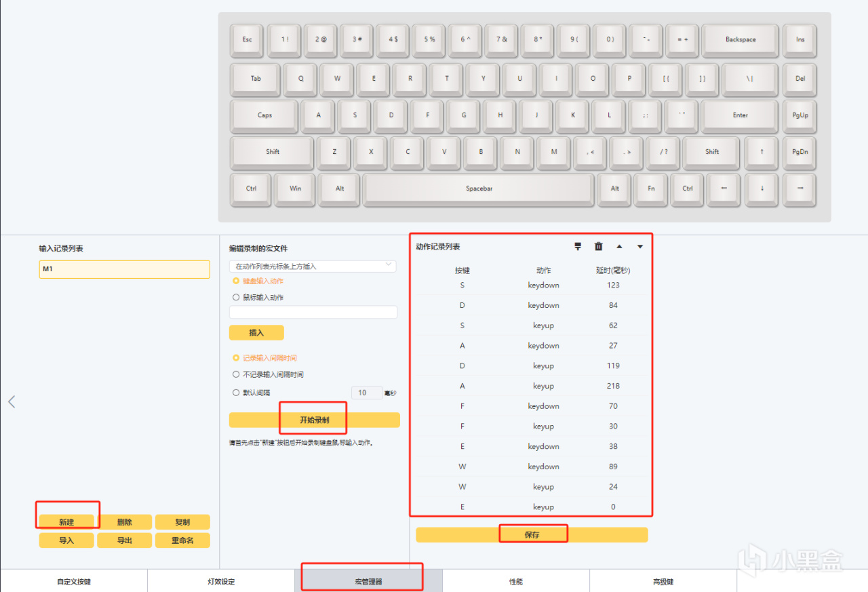Switch to the 性能 tab
This screenshot has width=868, height=592.
[516, 581]
